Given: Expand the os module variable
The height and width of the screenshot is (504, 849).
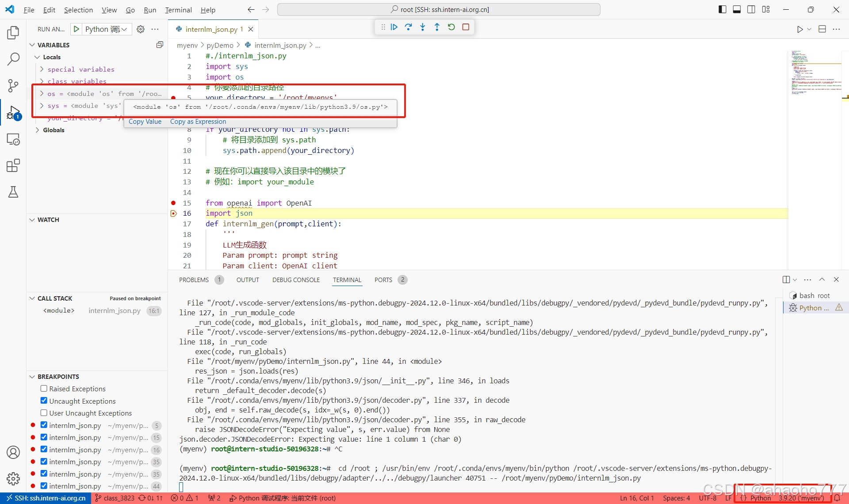Looking at the screenshot, I should (42, 94).
